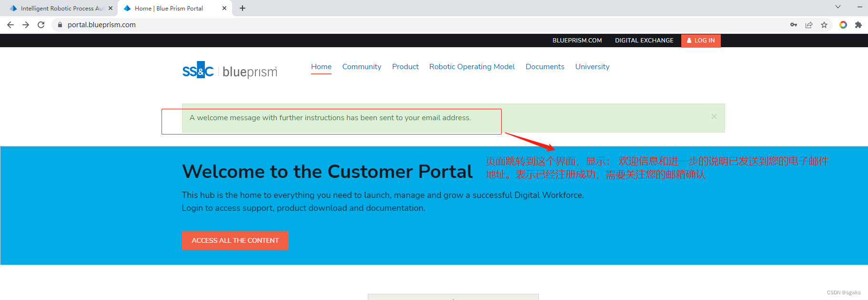
Task: Click the SS&C Blue Prism logo
Action: click(230, 70)
